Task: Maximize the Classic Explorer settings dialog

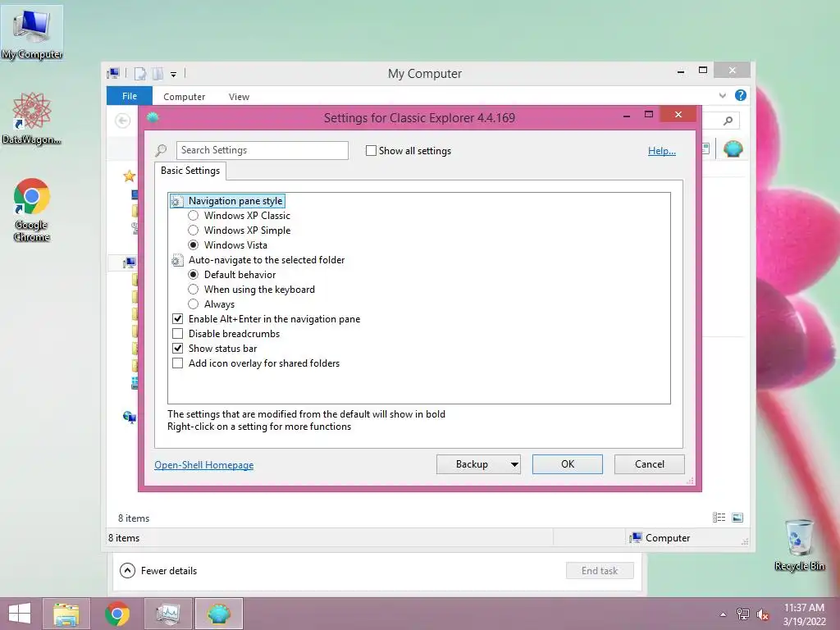Action: click(649, 114)
